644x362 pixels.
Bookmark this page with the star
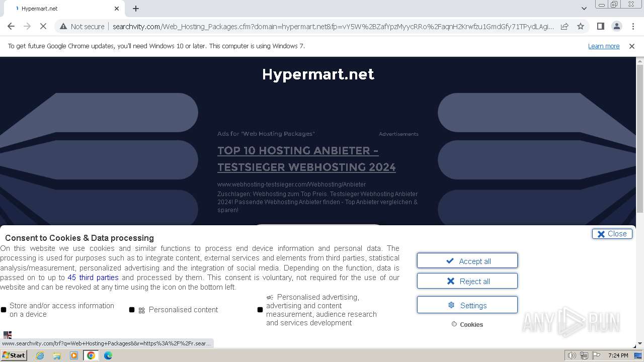[x=581, y=26]
